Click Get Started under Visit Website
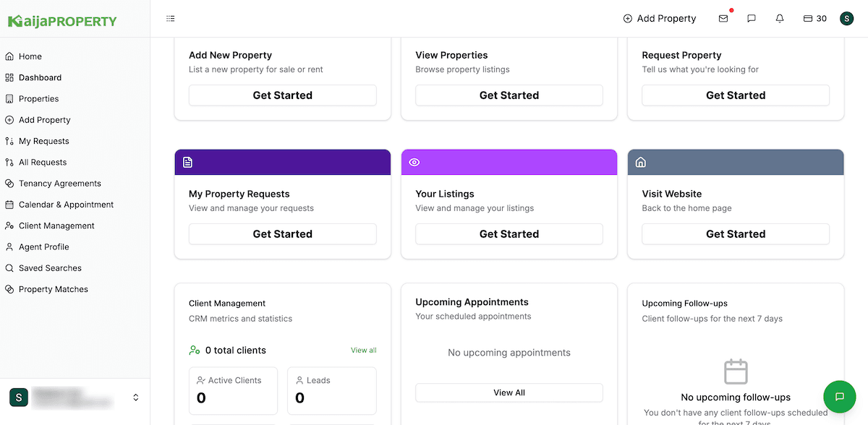 [736, 234]
